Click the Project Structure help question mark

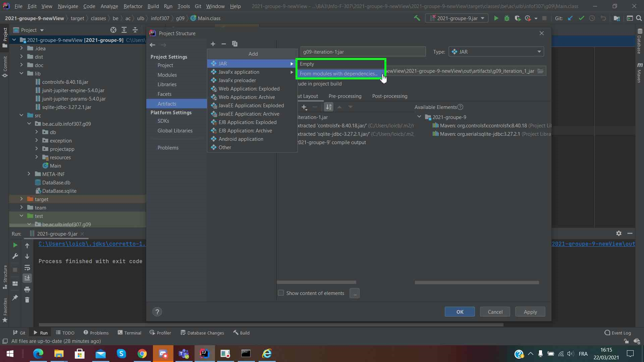click(x=157, y=312)
